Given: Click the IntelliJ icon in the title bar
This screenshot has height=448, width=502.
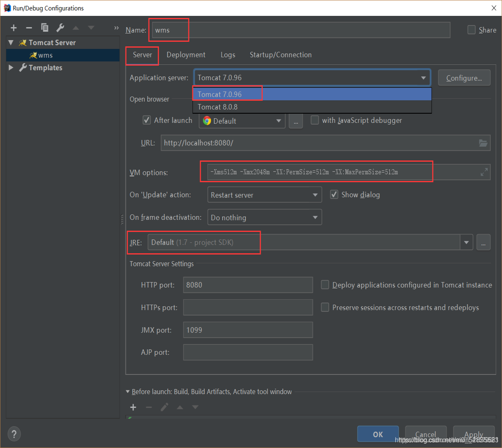Looking at the screenshot, I should (7, 8).
